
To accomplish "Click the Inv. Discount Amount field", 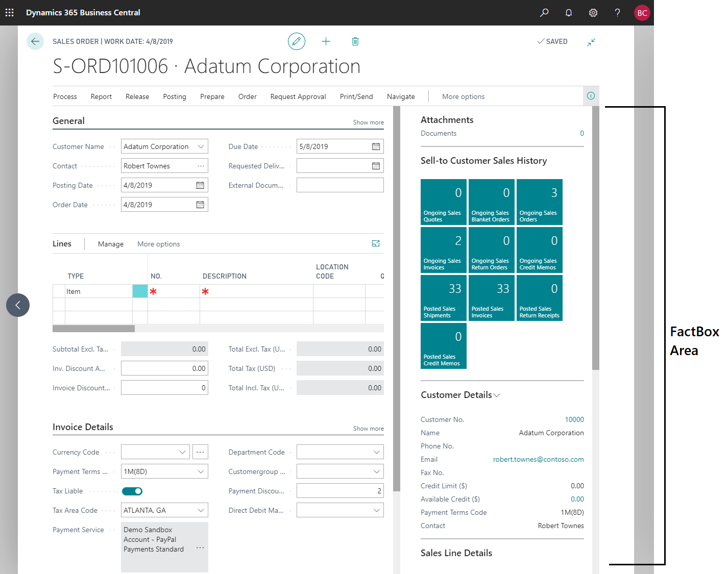I will pos(164,368).
